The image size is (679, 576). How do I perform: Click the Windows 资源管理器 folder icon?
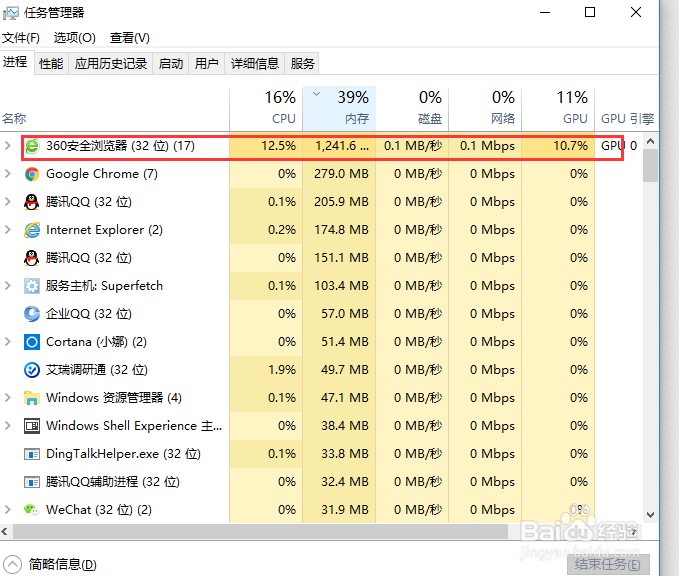tap(32, 398)
